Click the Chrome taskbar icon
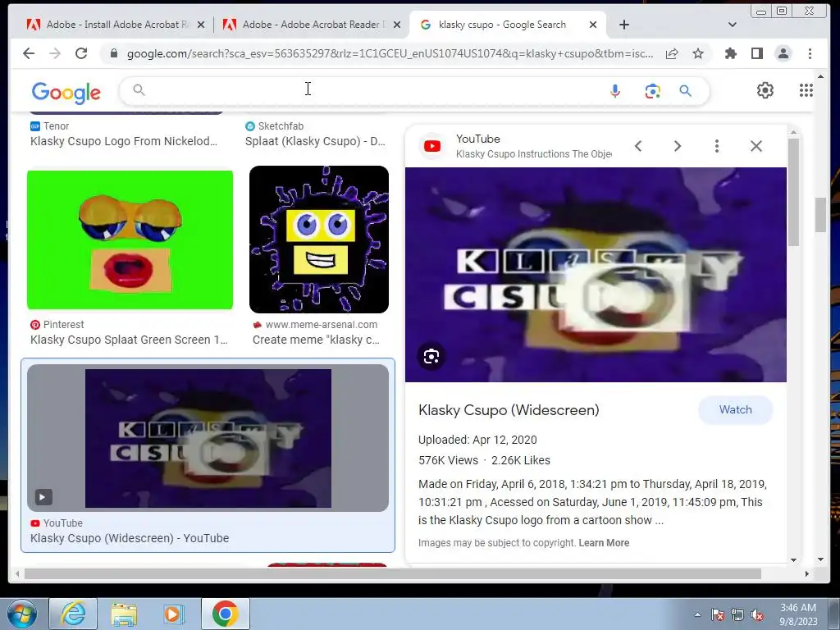The height and width of the screenshot is (630, 840). 225,614
